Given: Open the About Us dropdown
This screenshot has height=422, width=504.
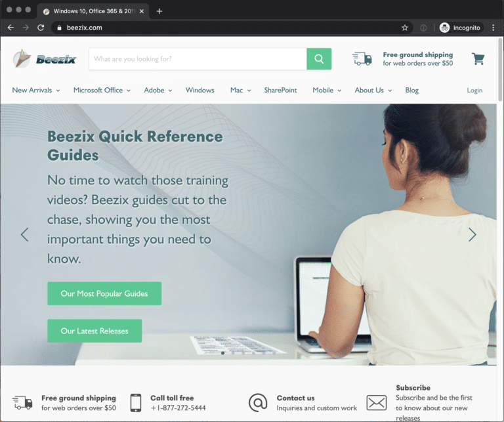Looking at the screenshot, I should pyautogui.click(x=373, y=91).
